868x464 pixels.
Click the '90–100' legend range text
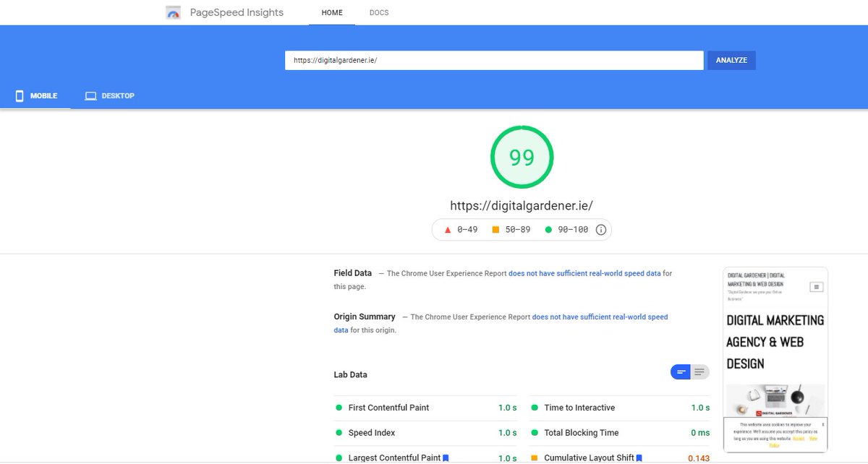tap(573, 230)
